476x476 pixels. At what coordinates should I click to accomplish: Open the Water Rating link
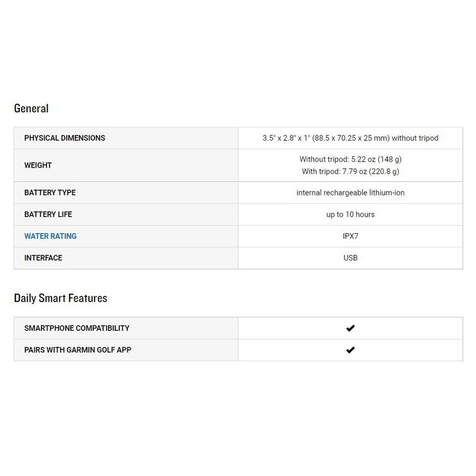(x=50, y=236)
